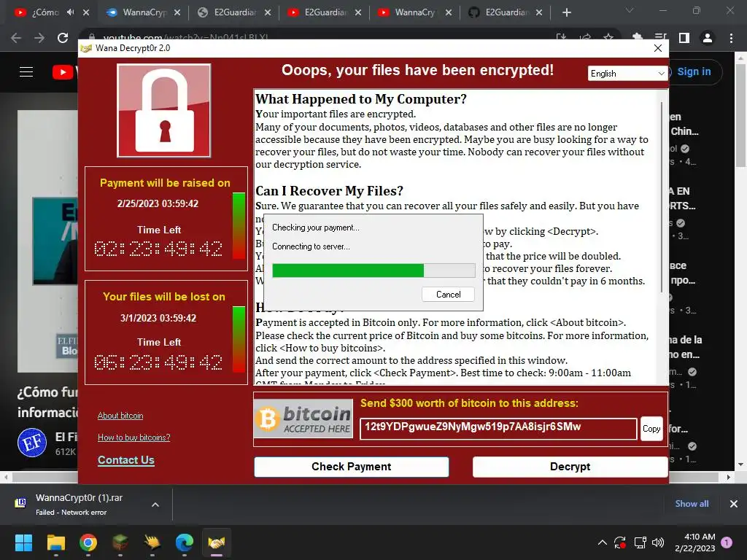The image size is (747, 560).
Task: Switch to the first YouTube ¿Cómo tab
Action: tap(44, 12)
